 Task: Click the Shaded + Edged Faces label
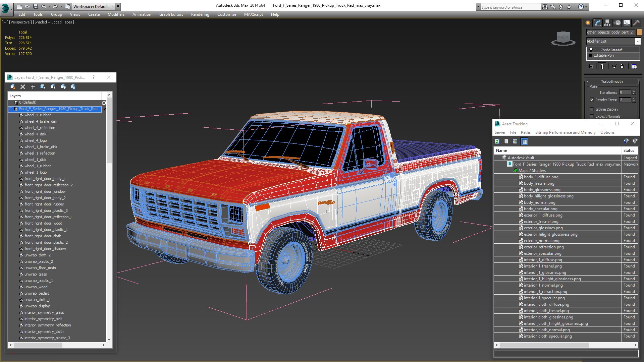click(54, 22)
